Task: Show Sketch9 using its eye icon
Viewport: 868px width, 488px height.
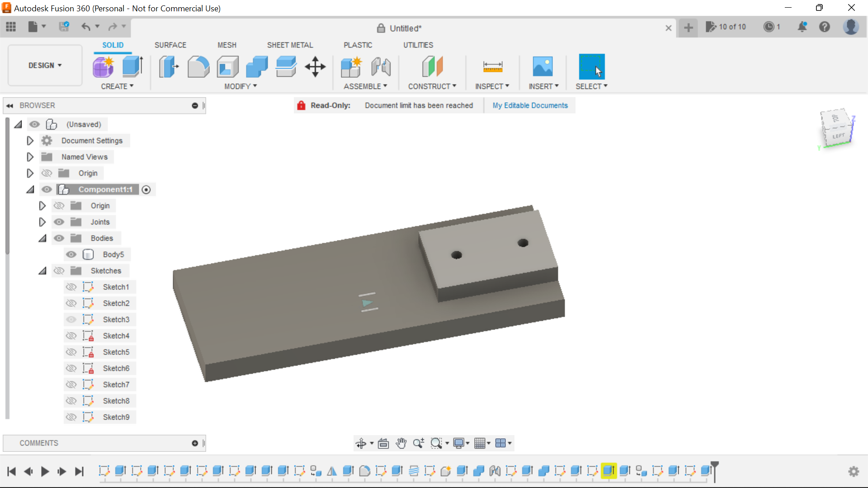Action: tap(71, 417)
